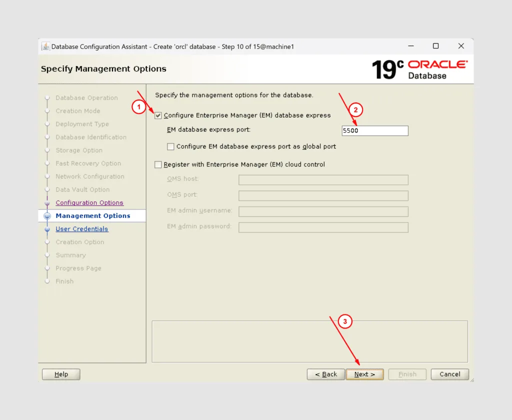Click the disabled Finish button
The image size is (512, 420).
click(407, 374)
